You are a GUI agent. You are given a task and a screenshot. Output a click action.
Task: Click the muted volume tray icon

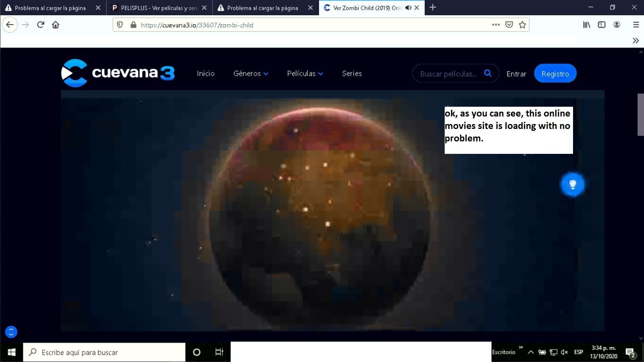(x=564, y=352)
